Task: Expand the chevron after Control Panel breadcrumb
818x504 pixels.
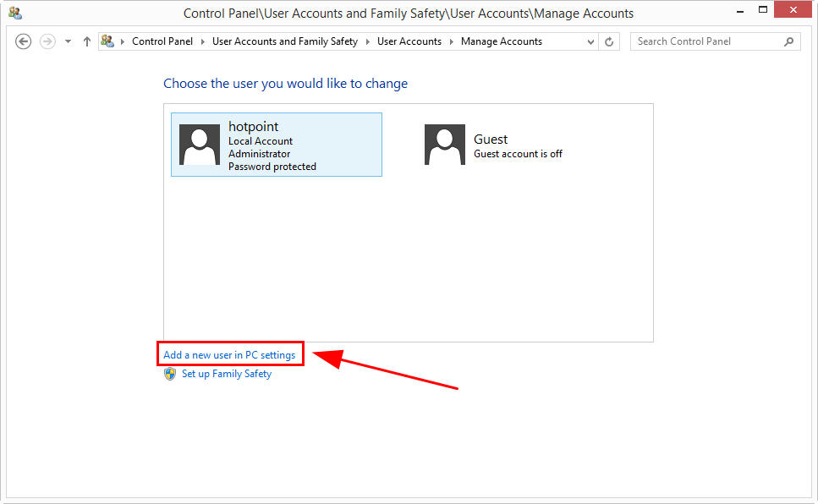Action: 203,41
